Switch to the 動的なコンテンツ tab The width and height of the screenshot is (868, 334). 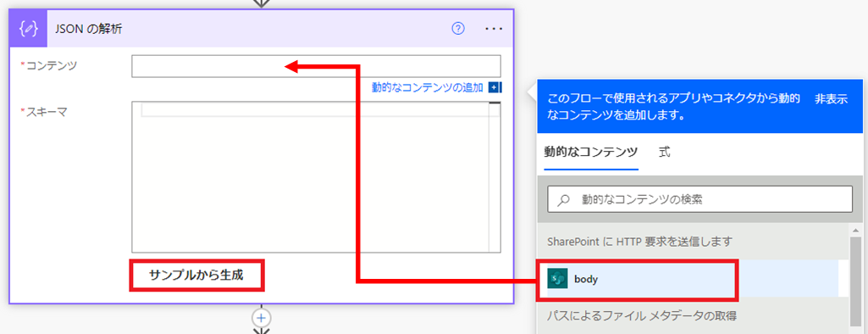(x=590, y=153)
